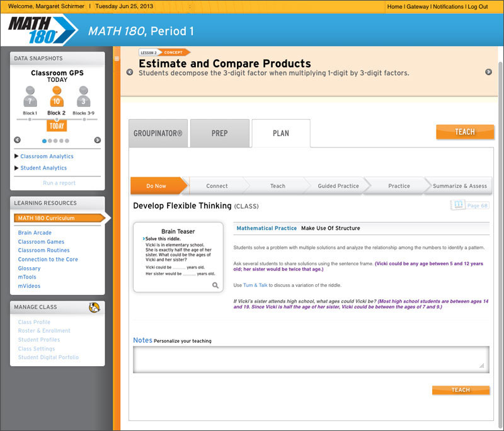Click Run a report link
Image resolution: width=504 pixels, height=431 pixels.
click(x=59, y=183)
